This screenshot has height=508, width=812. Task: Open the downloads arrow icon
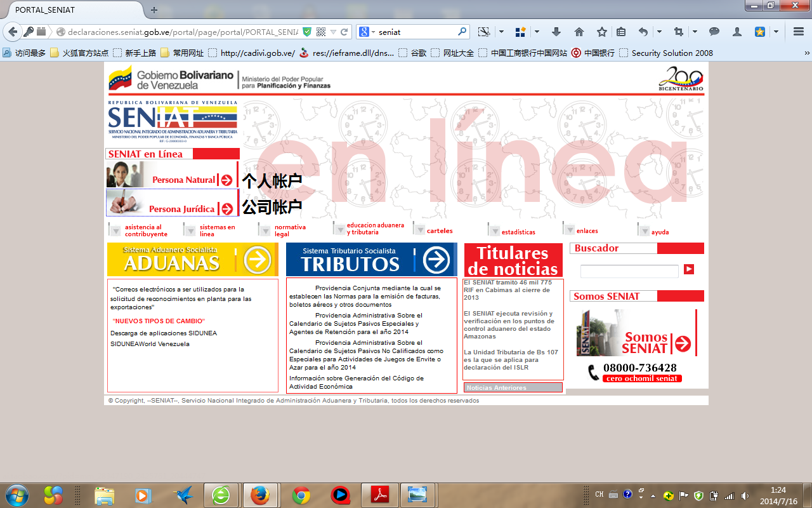pyautogui.click(x=556, y=32)
